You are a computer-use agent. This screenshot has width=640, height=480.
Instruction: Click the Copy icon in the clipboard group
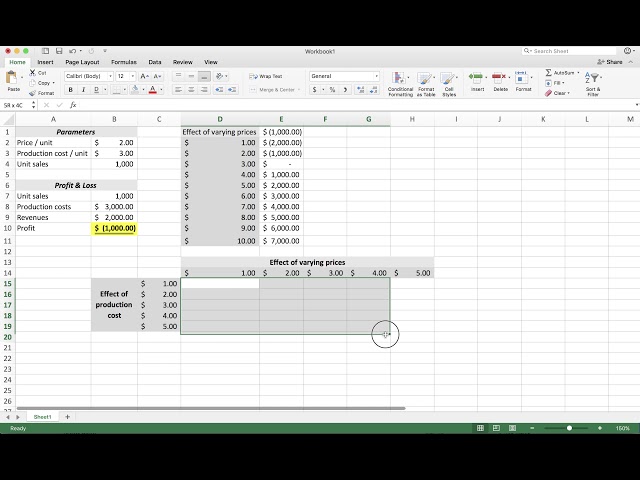pos(33,83)
